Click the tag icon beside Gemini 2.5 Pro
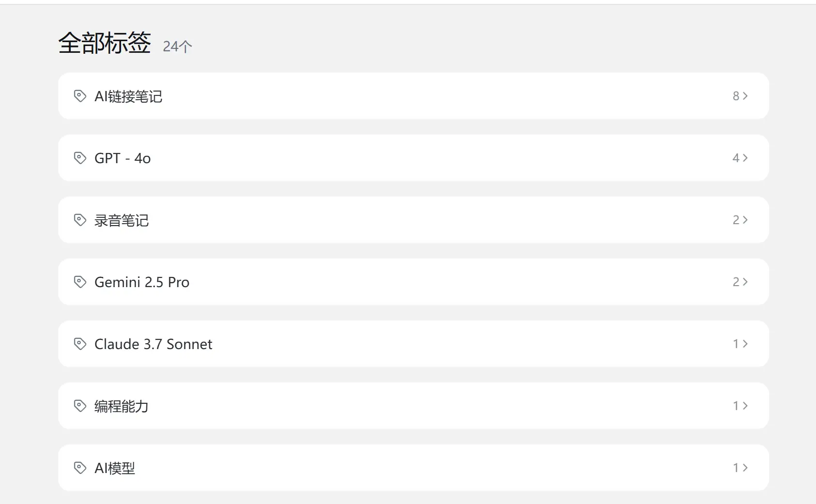This screenshot has height=504, width=816. 80,282
